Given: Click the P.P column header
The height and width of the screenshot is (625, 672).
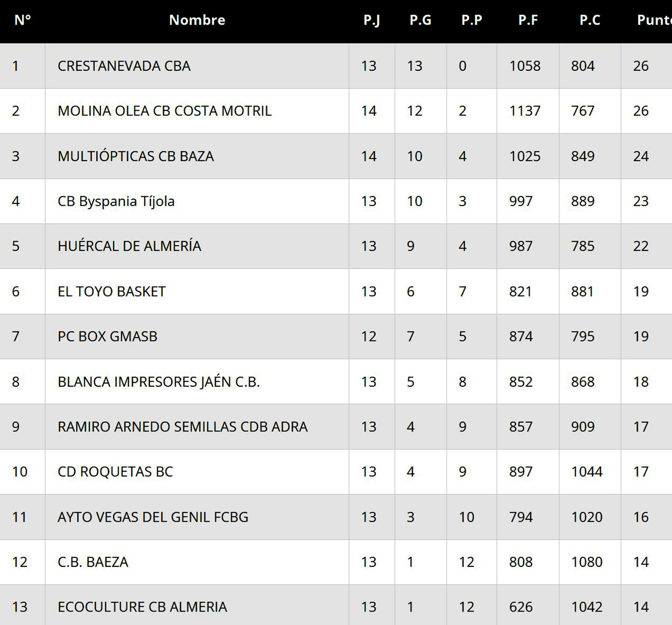Looking at the screenshot, I should point(471,20).
